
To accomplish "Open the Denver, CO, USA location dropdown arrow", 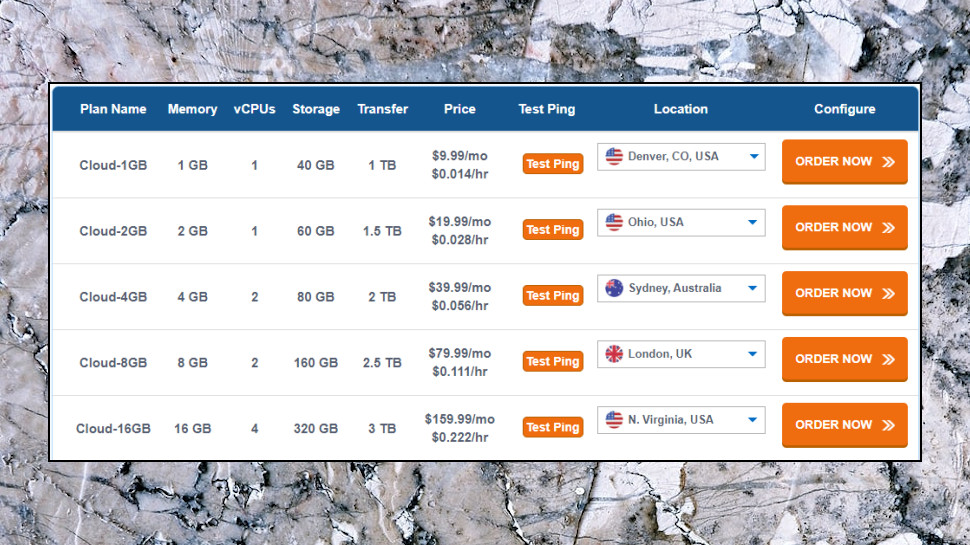I will [x=754, y=157].
